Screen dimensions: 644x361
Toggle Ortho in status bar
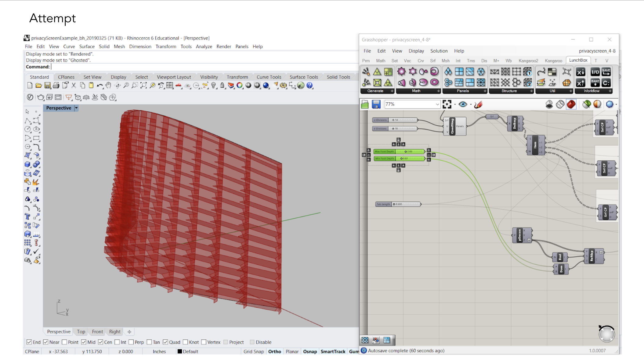[274, 352]
